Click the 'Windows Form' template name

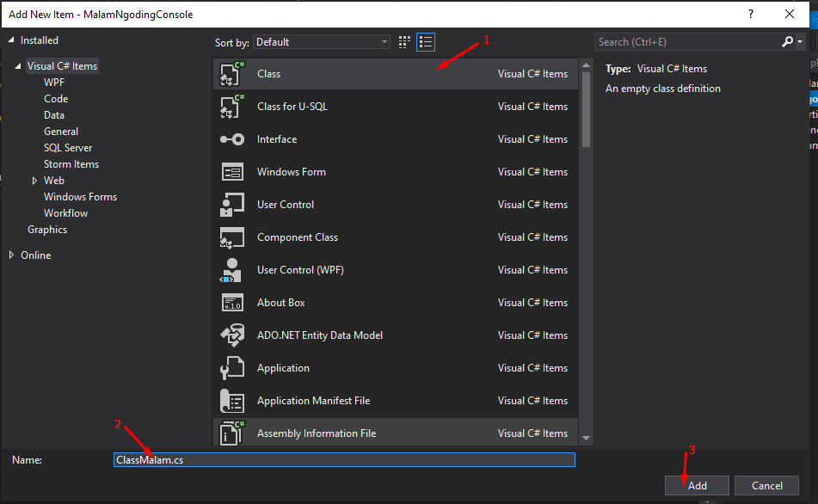pyautogui.click(x=291, y=172)
